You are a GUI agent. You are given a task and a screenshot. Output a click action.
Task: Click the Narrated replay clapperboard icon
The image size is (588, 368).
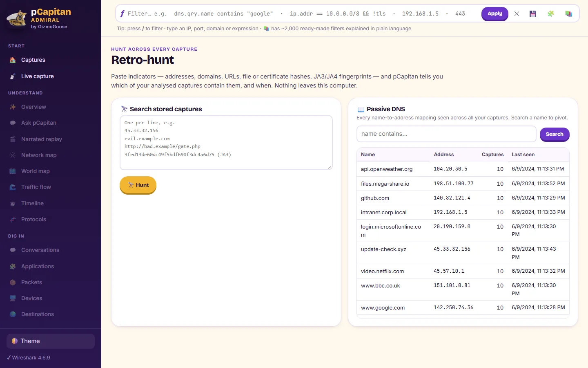(13, 139)
